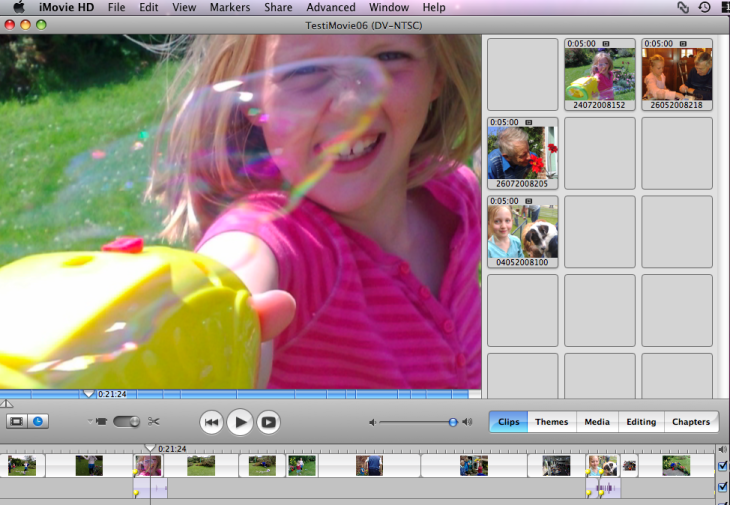Select clip 04052008100 in Clips pane
The height and width of the screenshot is (505, 730).
point(522,232)
